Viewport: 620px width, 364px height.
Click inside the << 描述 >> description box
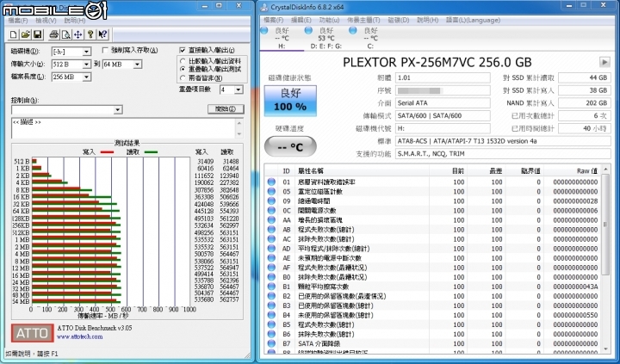[123, 128]
